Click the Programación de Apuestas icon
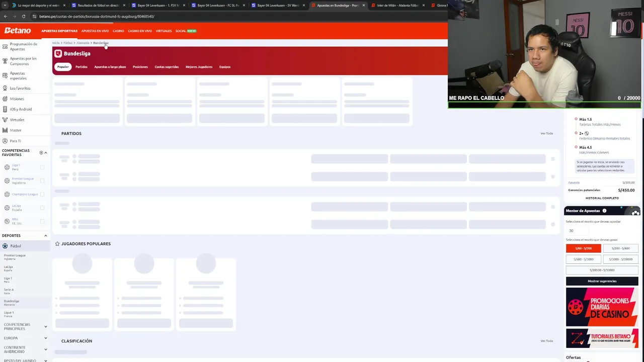 point(5,47)
